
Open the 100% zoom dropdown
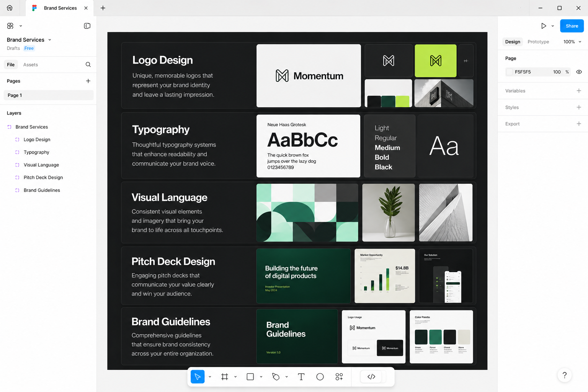[x=572, y=42]
